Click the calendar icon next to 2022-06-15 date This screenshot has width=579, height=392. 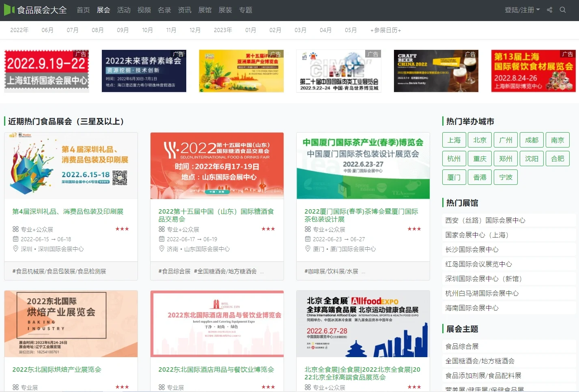[x=15, y=239]
